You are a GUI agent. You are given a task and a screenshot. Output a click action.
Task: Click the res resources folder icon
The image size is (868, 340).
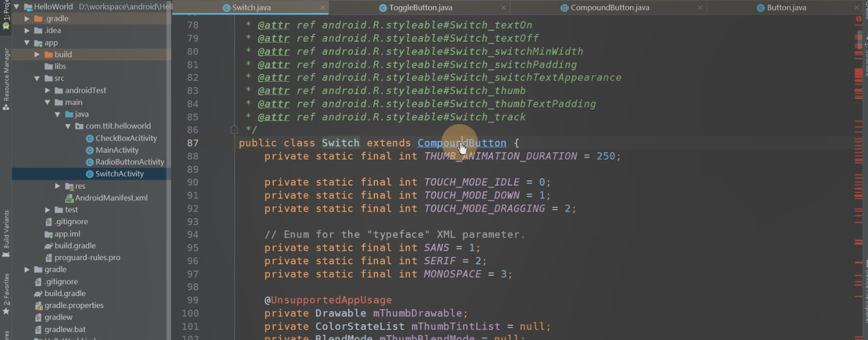pyautogui.click(x=68, y=186)
